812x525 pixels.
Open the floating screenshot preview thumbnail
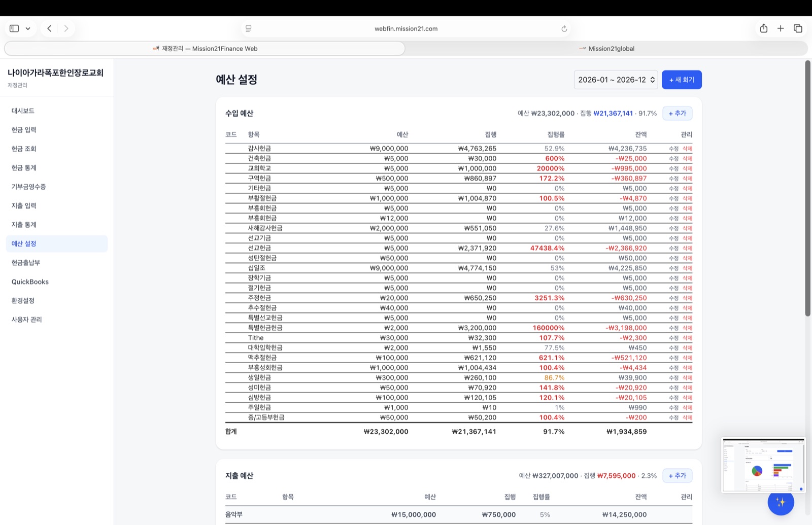coord(763,465)
